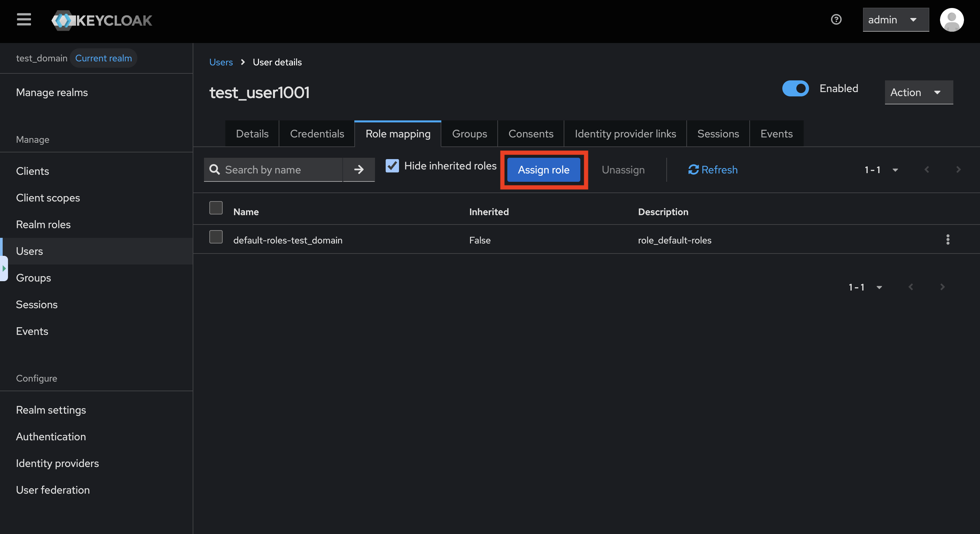980x534 pixels.
Task: Tick the select all rows checkbox
Action: (x=216, y=208)
